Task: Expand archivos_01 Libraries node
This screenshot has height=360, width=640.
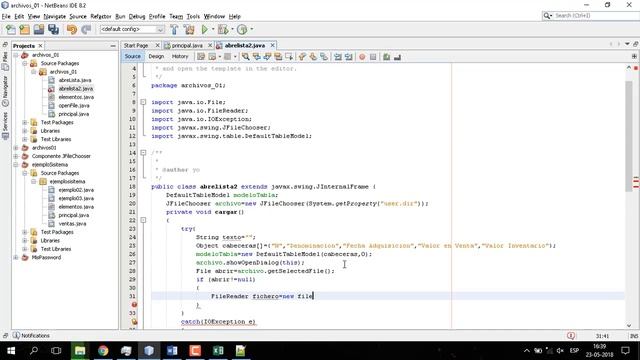Action: click(x=25, y=131)
